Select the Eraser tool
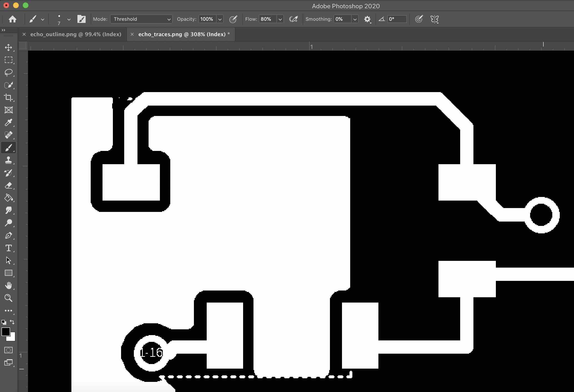This screenshot has height=392, width=574. pyautogui.click(x=9, y=185)
